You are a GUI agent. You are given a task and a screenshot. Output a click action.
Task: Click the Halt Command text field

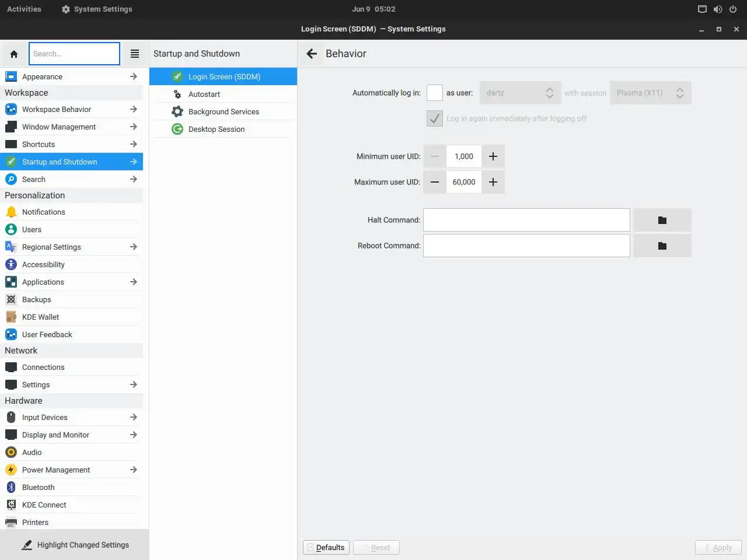coord(526,220)
